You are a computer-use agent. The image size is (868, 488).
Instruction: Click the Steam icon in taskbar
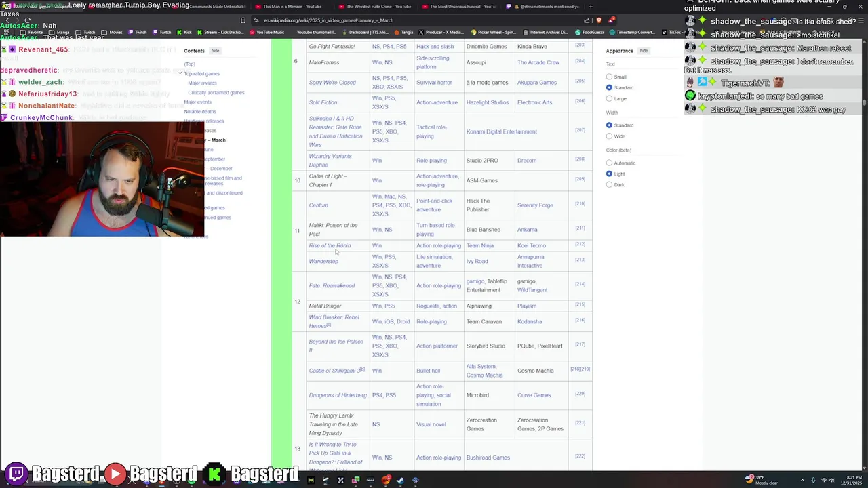(400, 481)
